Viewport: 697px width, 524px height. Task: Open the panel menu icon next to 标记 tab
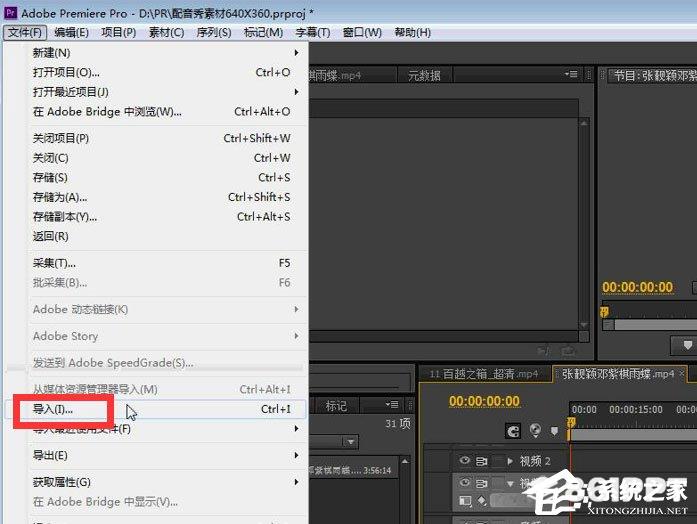(392, 404)
